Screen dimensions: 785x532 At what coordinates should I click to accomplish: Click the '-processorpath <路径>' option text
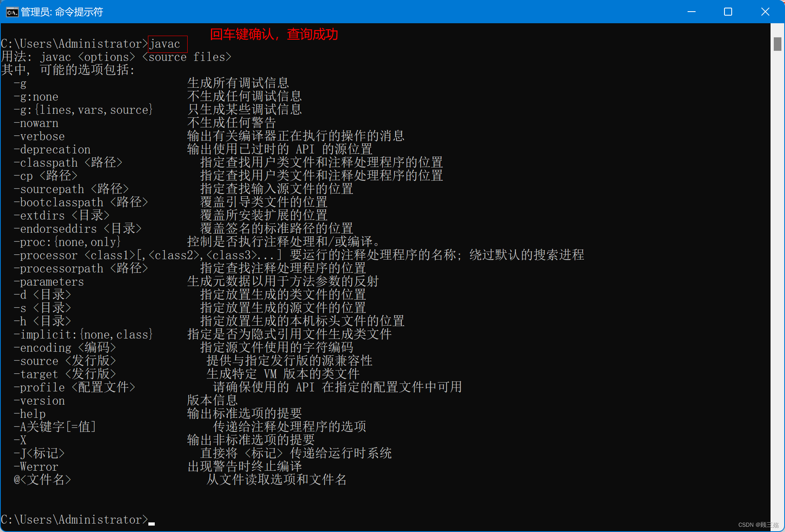tap(81, 268)
